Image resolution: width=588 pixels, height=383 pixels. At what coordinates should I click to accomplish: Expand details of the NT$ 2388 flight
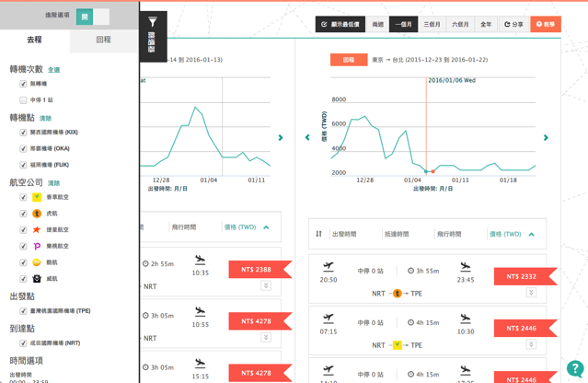(x=266, y=286)
